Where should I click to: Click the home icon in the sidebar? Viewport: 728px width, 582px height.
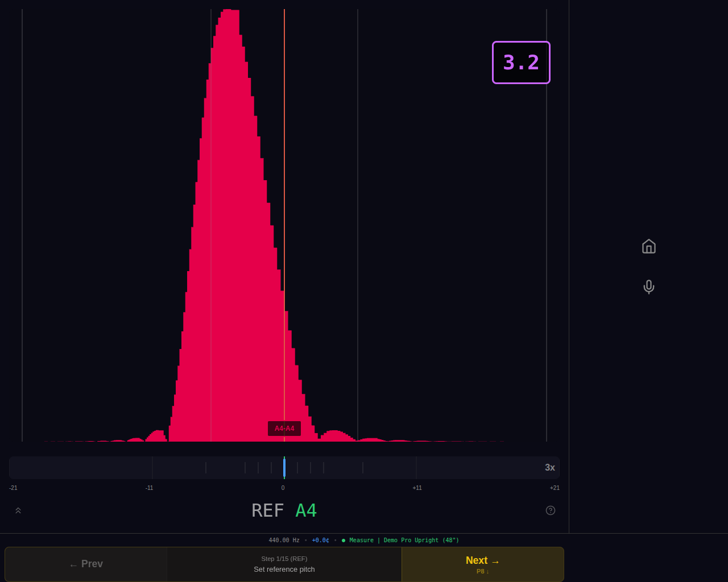click(x=648, y=246)
